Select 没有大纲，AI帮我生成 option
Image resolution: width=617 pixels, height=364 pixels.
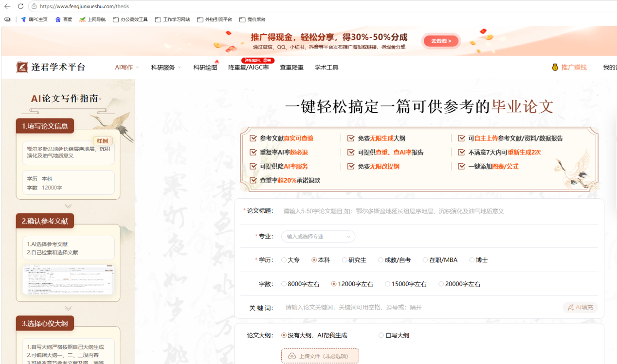[314, 335]
